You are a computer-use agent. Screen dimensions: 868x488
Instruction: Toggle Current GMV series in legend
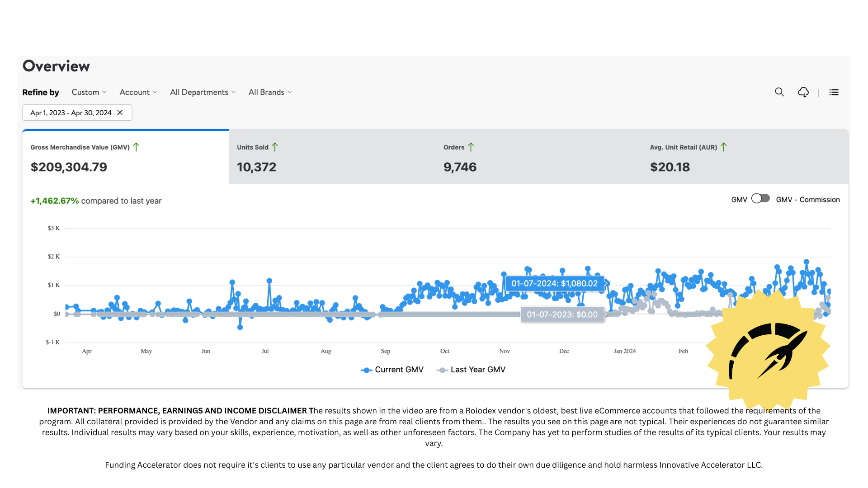[392, 370]
